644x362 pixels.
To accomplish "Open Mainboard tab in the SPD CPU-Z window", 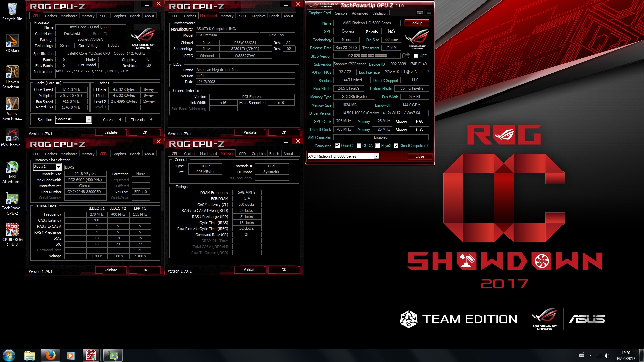I will click(x=69, y=154).
